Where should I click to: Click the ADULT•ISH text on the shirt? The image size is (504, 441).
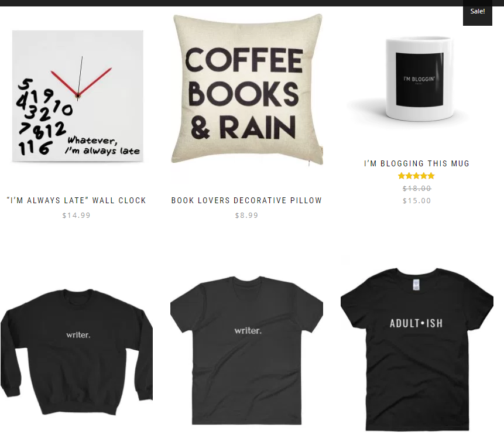(x=416, y=323)
